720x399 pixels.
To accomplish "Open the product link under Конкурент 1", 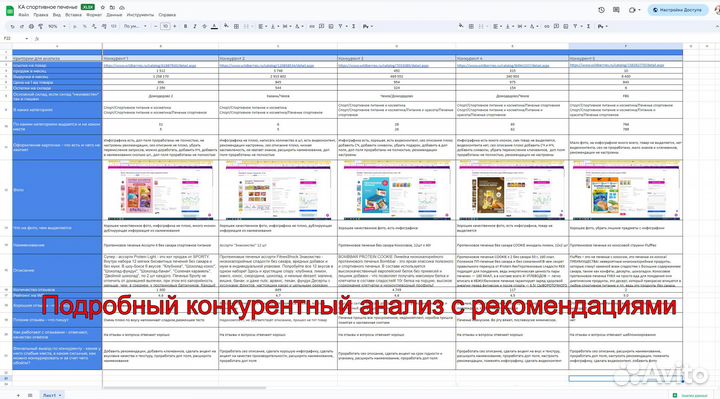I will coord(150,66).
